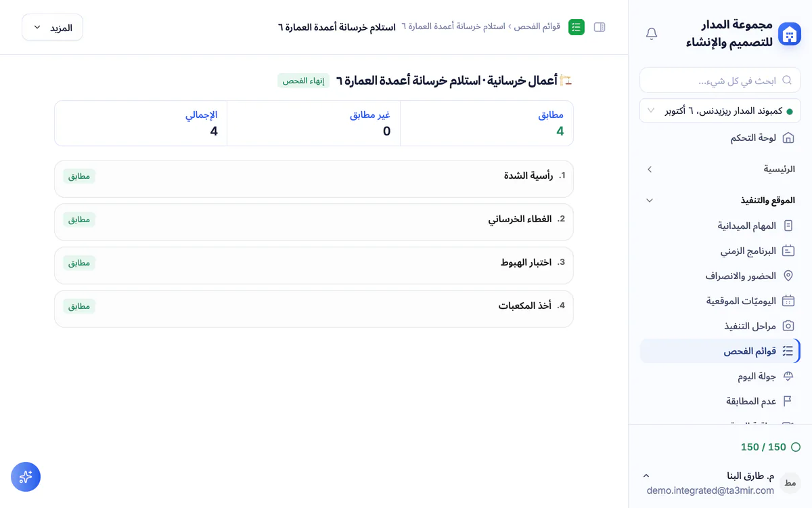Screen dimensions: 812x508
Task: Click مطابق badge on الغطاء الخرساني
Action: point(79,219)
